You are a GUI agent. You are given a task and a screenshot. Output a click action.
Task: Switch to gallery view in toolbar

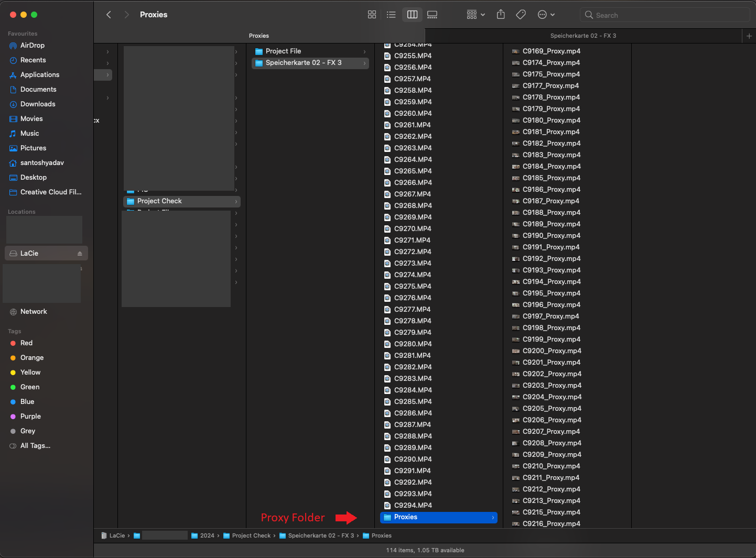(x=432, y=15)
